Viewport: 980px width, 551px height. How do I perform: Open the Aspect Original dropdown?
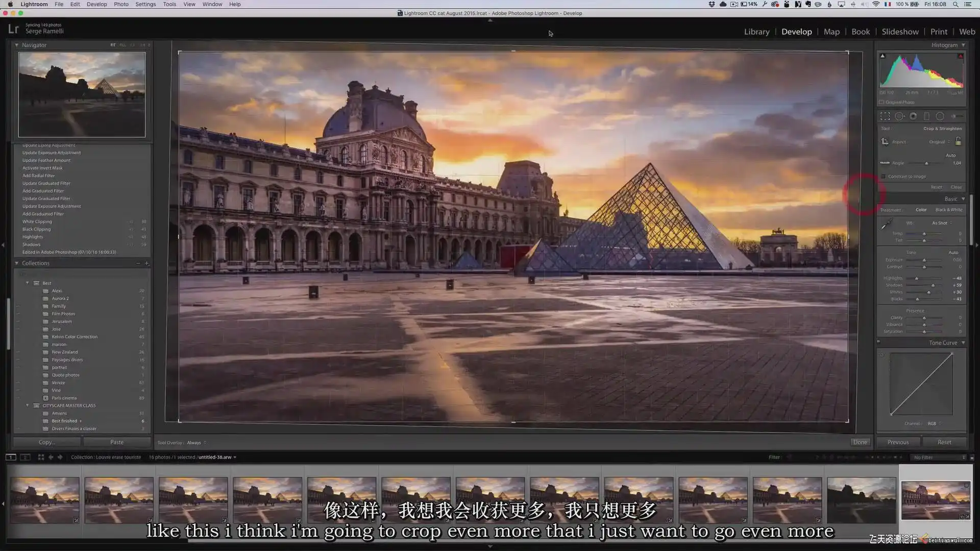[940, 142]
